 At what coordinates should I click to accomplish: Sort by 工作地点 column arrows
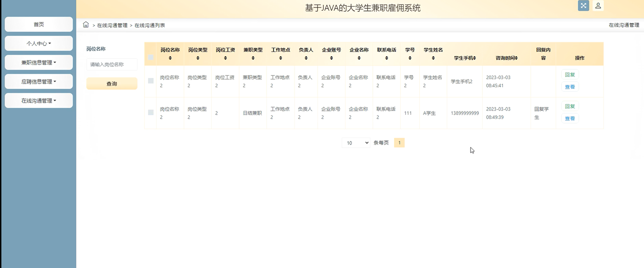pyautogui.click(x=281, y=58)
